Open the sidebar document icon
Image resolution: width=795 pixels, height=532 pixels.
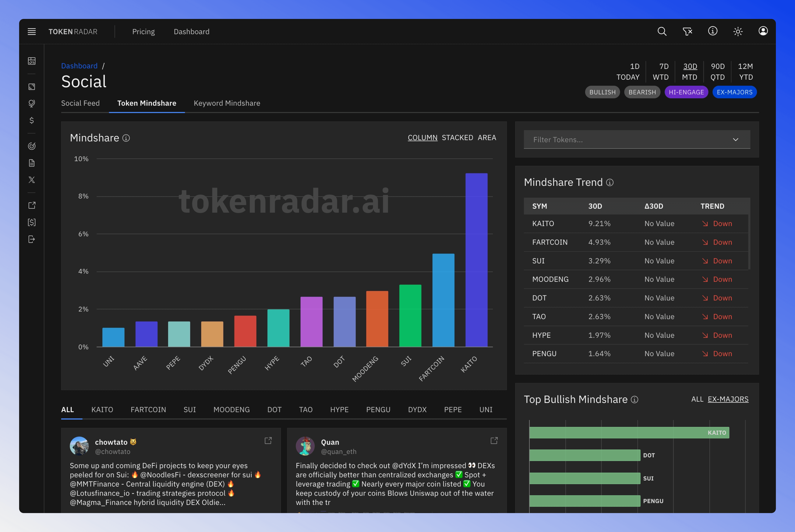point(32,163)
